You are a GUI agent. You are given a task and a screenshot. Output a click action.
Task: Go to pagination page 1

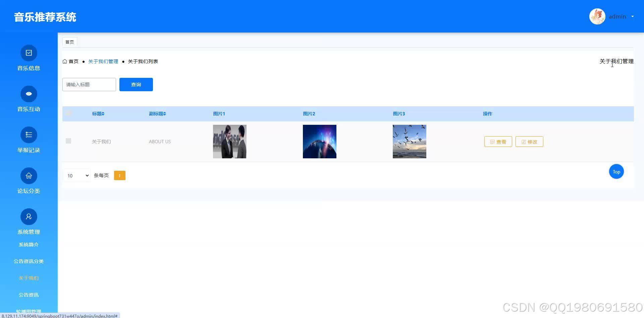(x=120, y=175)
